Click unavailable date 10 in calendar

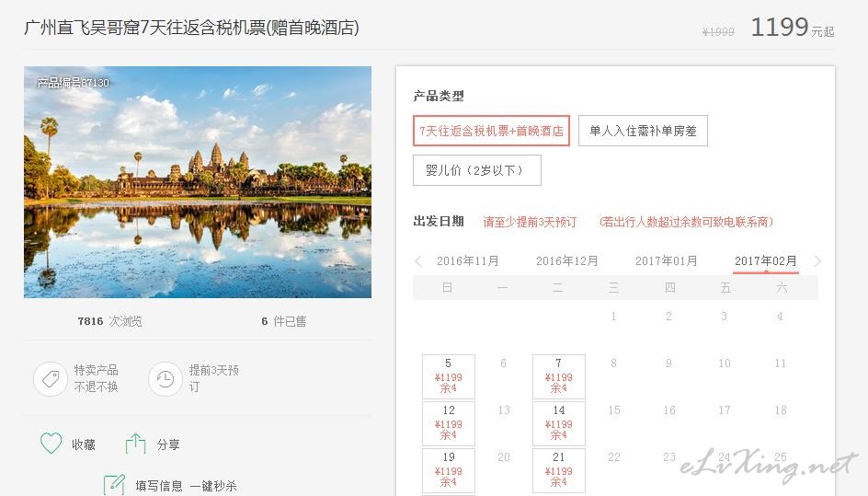725,363
